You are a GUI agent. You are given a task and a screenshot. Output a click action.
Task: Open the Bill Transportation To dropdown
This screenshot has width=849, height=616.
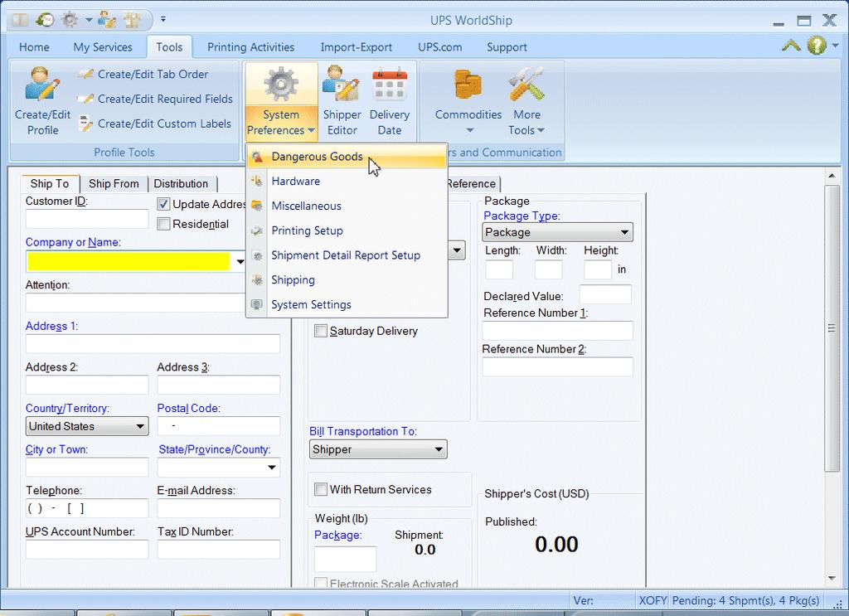click(378, 449)
